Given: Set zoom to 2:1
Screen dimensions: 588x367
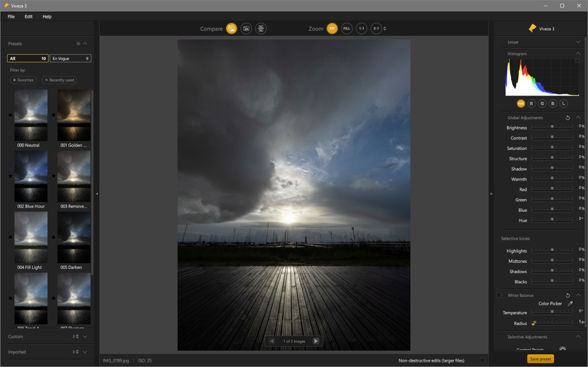Looking at the screenshot, I should coord(376,29).
